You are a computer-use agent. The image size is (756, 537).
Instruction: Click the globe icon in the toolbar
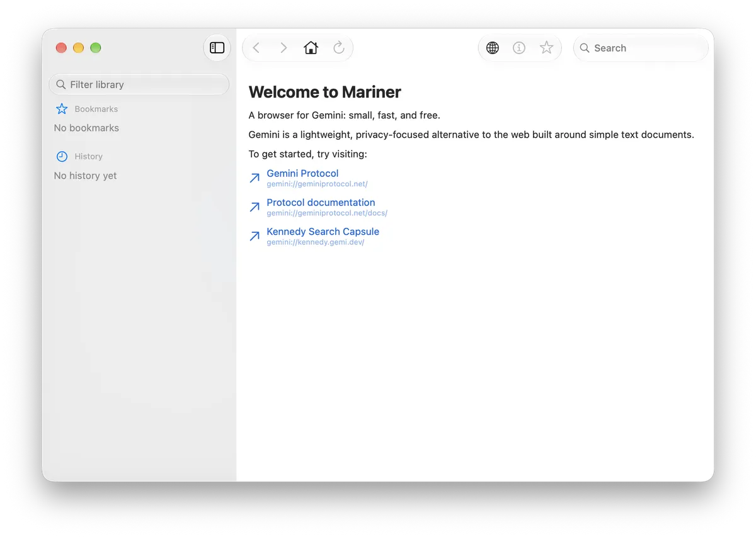click(x=493, y=48)
